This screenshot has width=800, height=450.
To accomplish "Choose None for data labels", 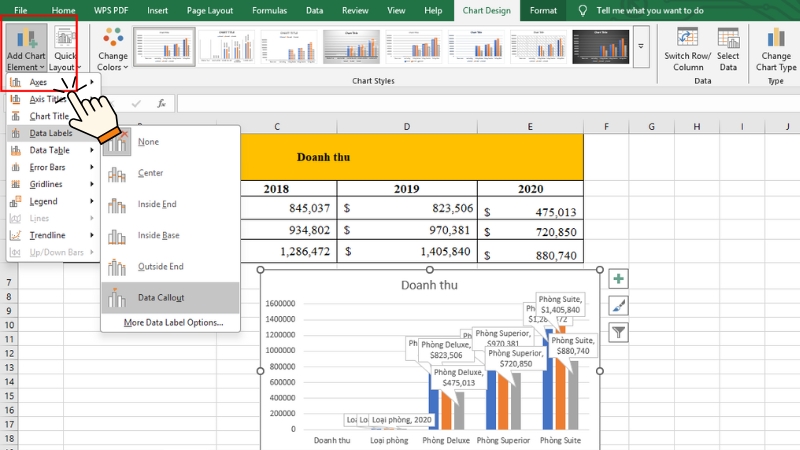I will (x=170, y=142).
